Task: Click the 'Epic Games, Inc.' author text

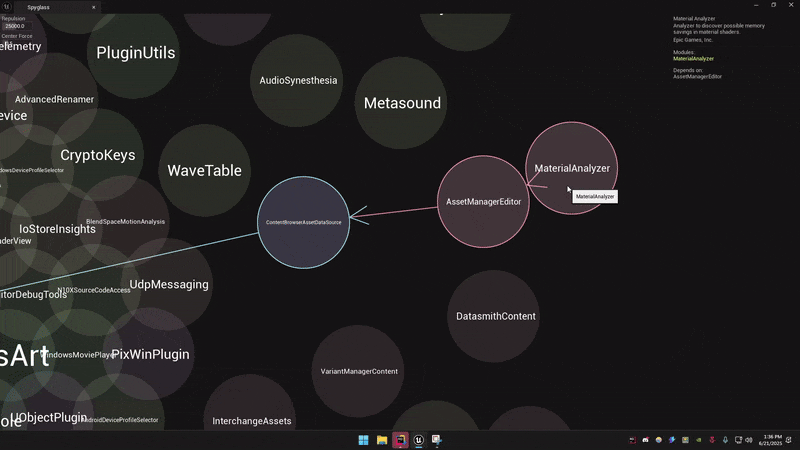Action: pyautogui.click(x=693, y=40)
